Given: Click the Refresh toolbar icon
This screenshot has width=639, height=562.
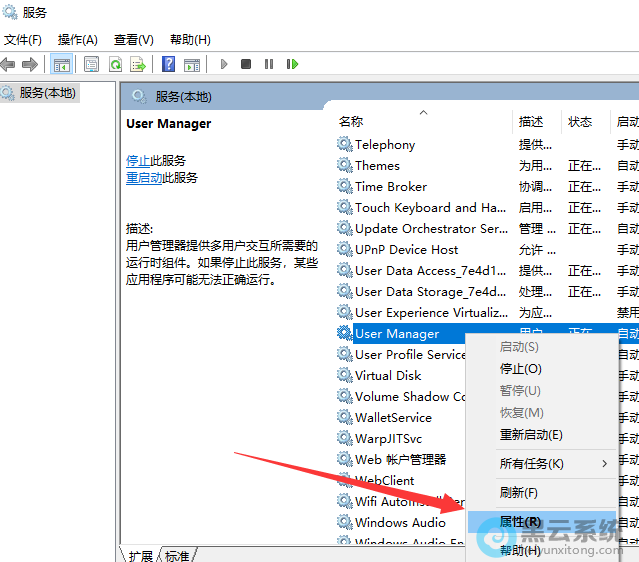Looking at the screenshot, I should [x=115, y=64].
